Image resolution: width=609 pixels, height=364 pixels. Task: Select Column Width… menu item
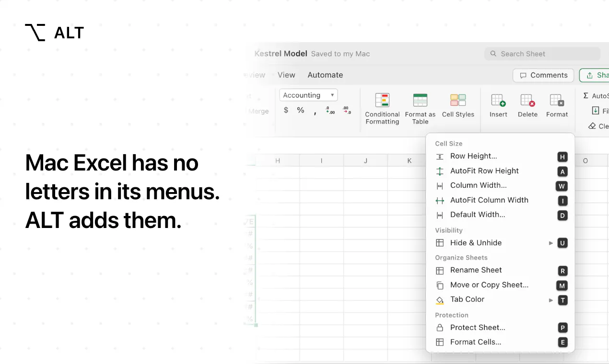click(500, 185)
